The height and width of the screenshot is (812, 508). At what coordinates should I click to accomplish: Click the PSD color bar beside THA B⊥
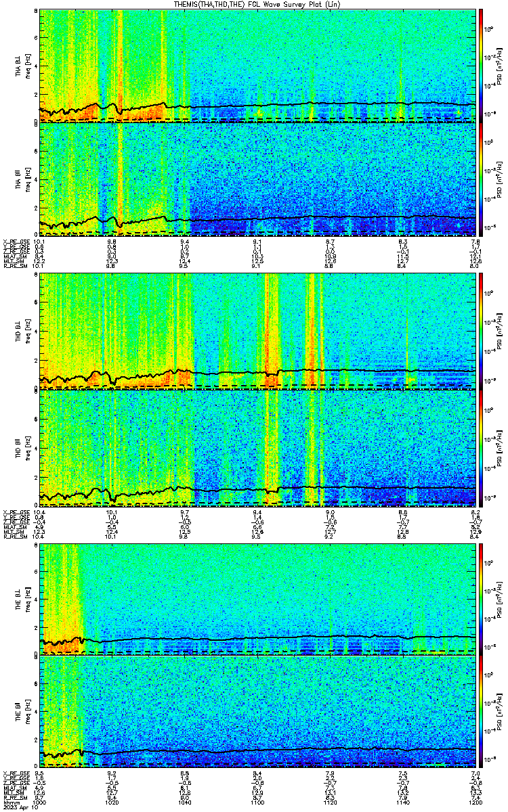[480, 65]
